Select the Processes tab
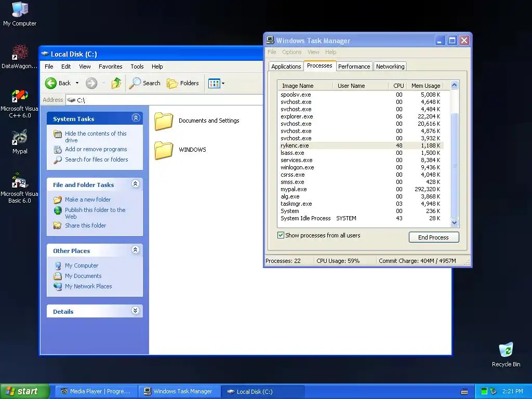Image resolution: width=532 pixels, height=399 pixels. tap(320, 66)
